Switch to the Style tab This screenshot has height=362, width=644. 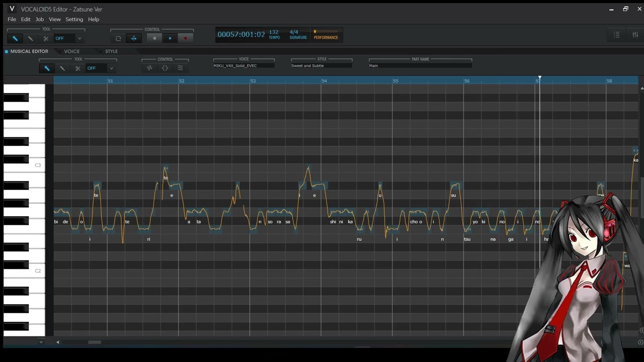(x=111, y=51)
